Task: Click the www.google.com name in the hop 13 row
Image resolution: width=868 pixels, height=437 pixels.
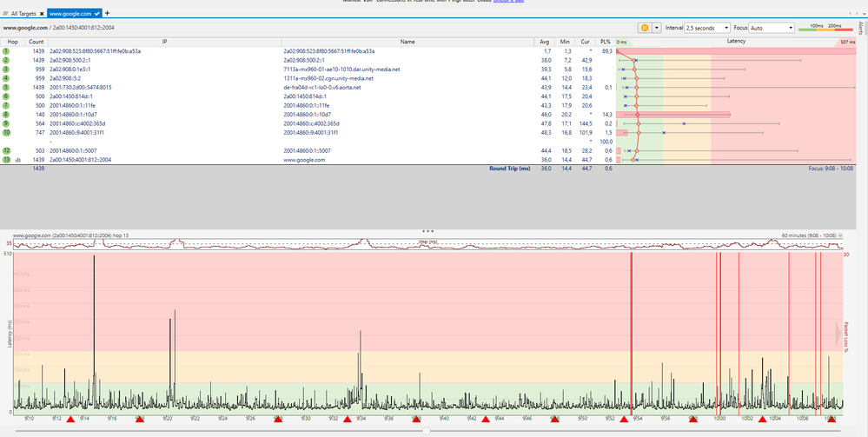Action: pos(304,160)
